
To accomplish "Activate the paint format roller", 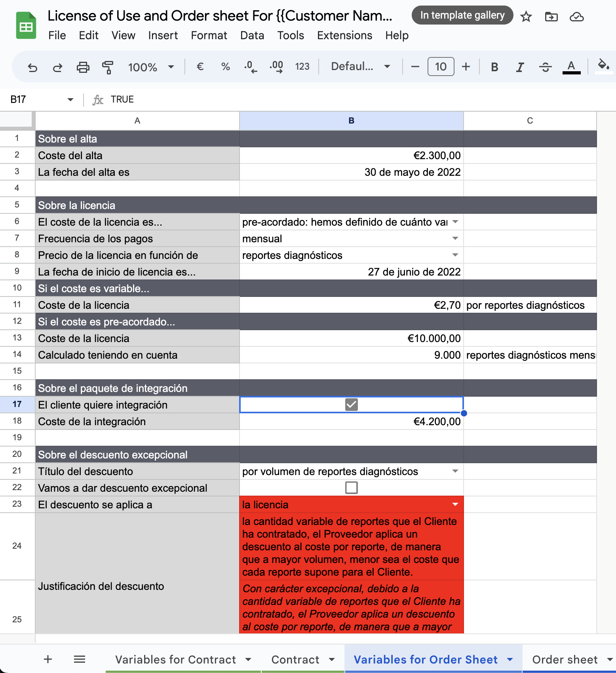I will 107,67.
